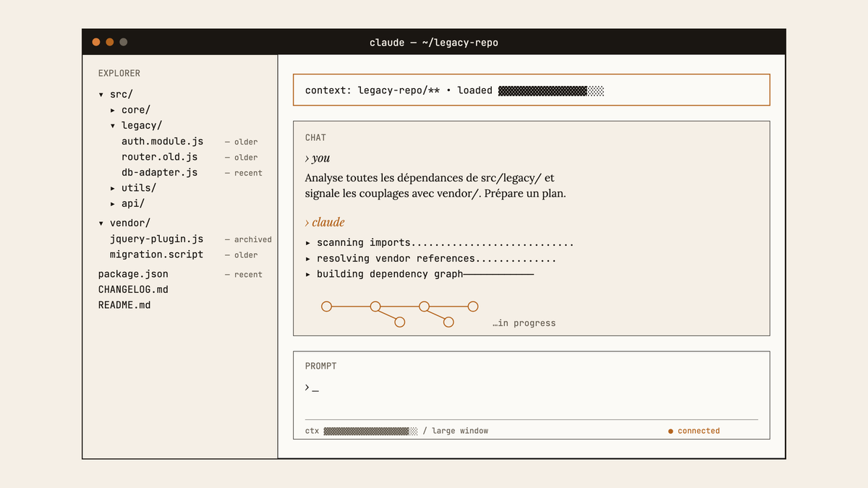Click the first dependency graph node
Viewport: 868px width, 488px height.
tap(326, 307)
